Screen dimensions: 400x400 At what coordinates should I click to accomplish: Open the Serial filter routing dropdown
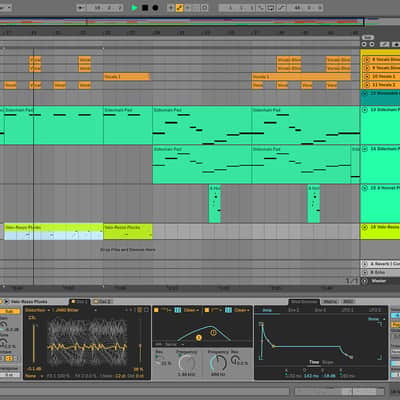173,344
